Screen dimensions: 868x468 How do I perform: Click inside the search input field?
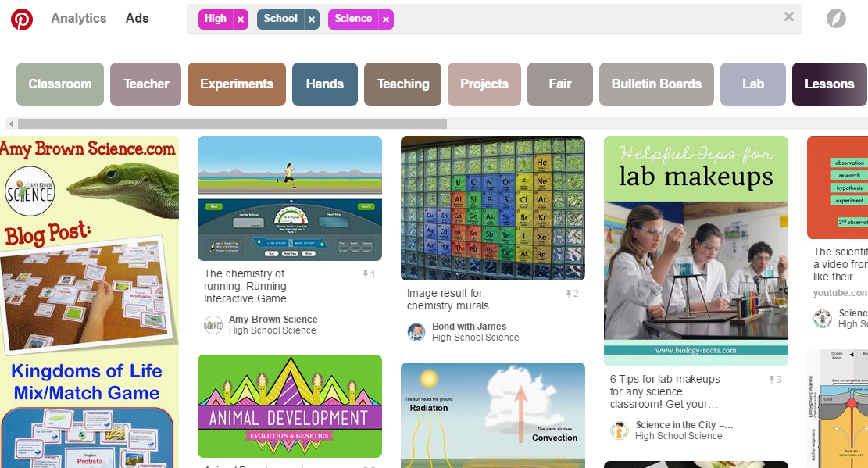(x=586, y=20)
